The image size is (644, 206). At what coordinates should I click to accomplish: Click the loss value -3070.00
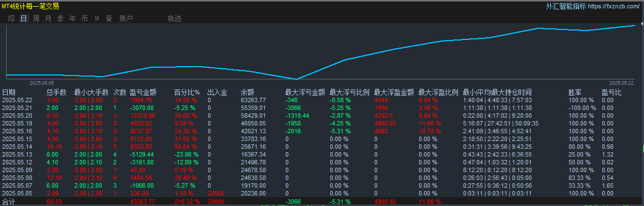141,108
